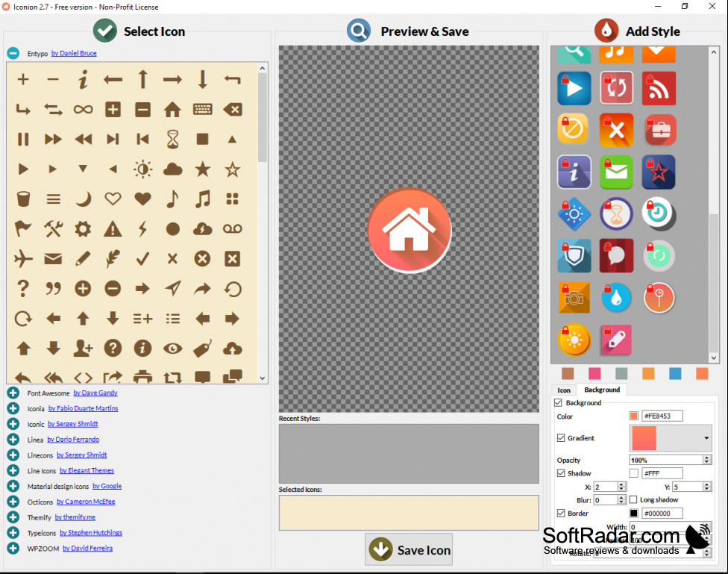Open the border color black swatch

[633, 513]
